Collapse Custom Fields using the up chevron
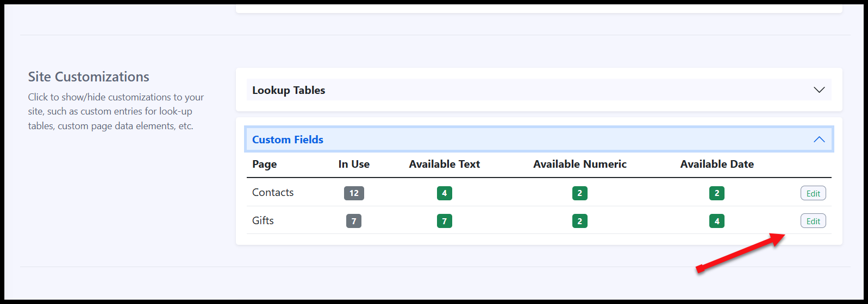This screenshot has height=304, width=868. pos(819,140)
